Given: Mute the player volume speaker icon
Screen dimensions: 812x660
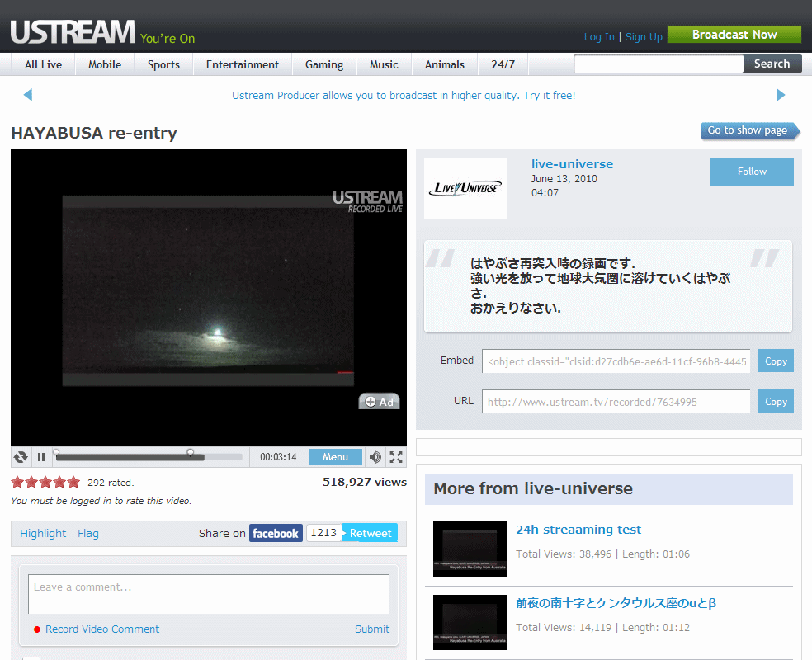Looking at the screenshot, I should coord(375,457).
